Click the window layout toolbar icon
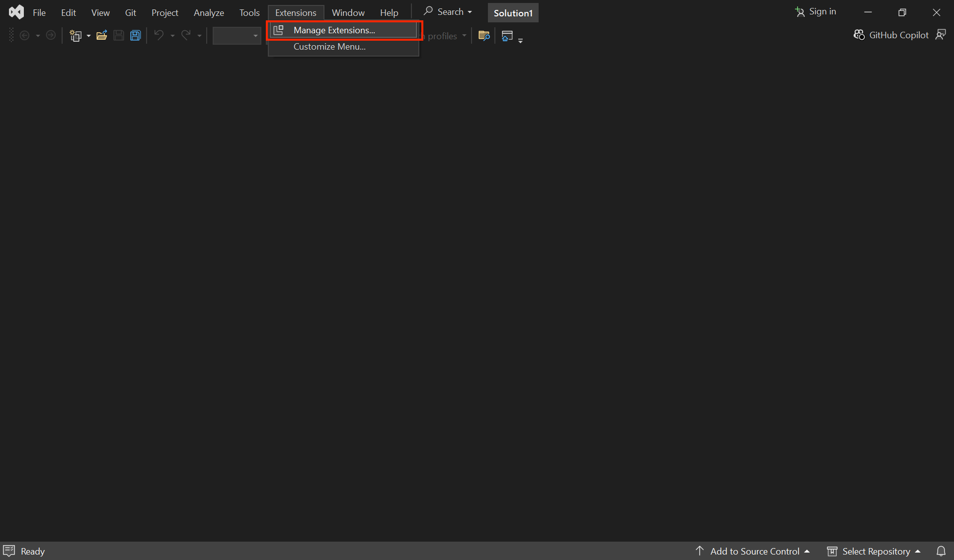 pyautogui.click(x=507, y=36)
